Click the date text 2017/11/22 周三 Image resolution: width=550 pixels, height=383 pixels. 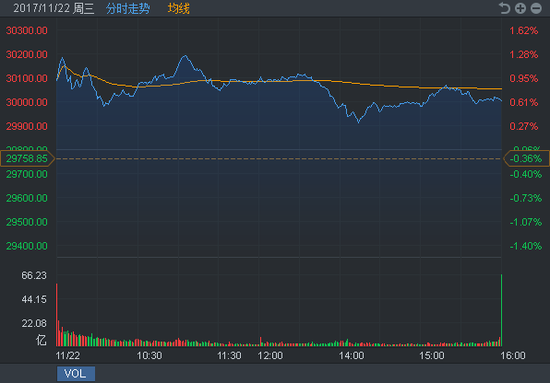click(54, 8)
